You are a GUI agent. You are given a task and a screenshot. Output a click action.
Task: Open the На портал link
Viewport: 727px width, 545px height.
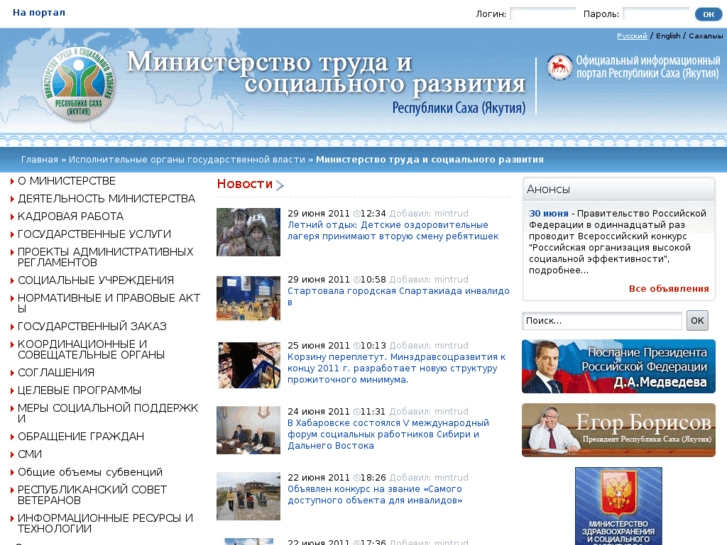tap(39, 13)
